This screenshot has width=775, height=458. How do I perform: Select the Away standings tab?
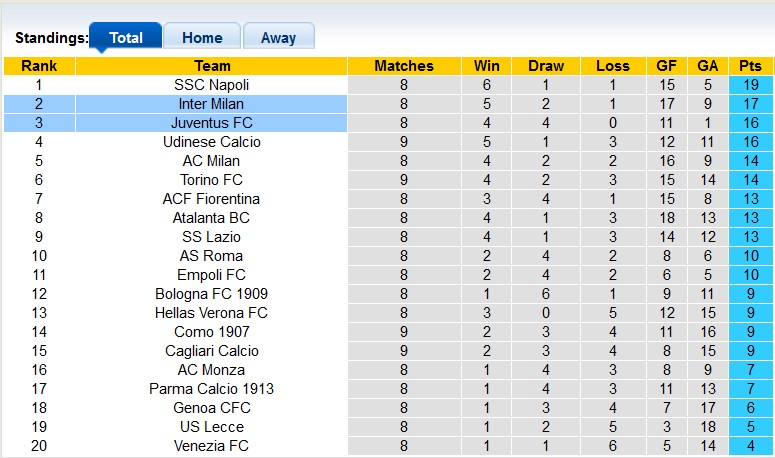278,38
